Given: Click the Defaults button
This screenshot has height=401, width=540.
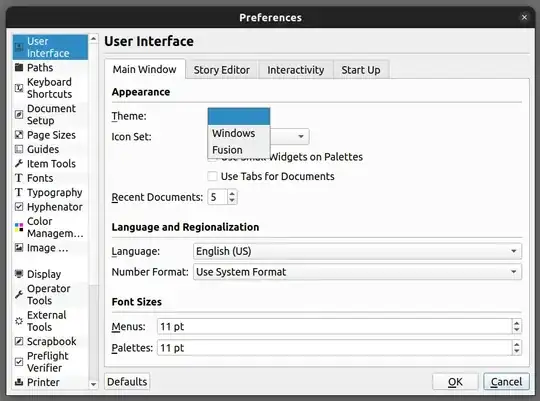Looking at the screenshot, I should [127, 381].
